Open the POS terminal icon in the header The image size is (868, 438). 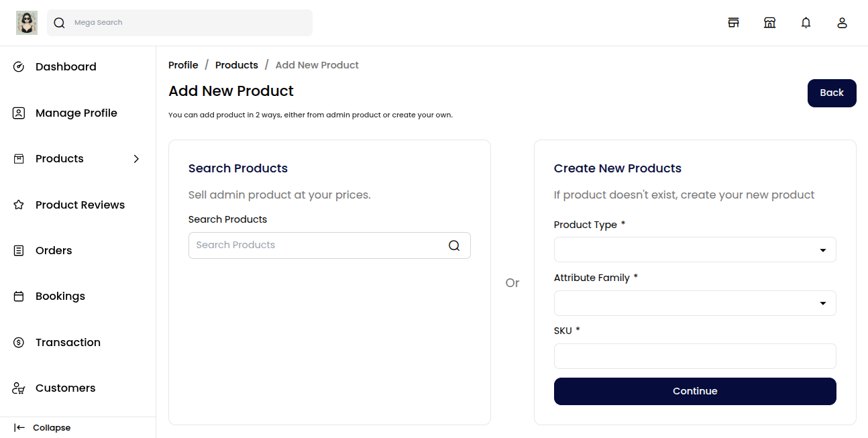(x=733, y=22)
